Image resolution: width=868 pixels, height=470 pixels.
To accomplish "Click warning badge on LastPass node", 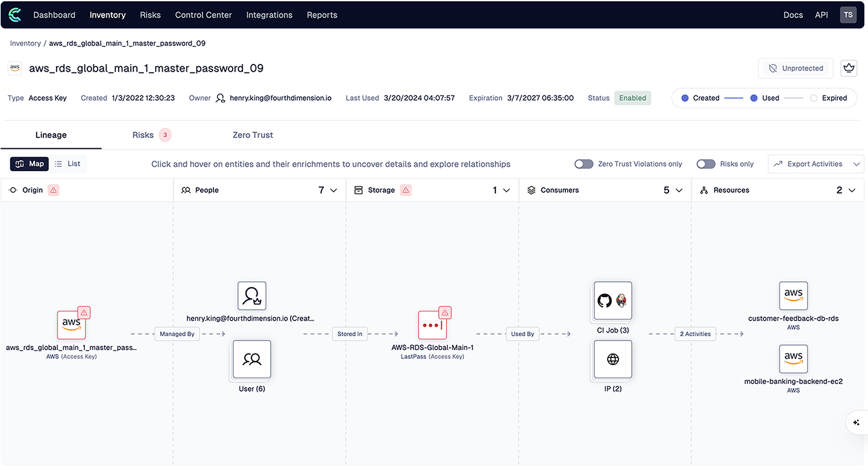I will point(445,312).
